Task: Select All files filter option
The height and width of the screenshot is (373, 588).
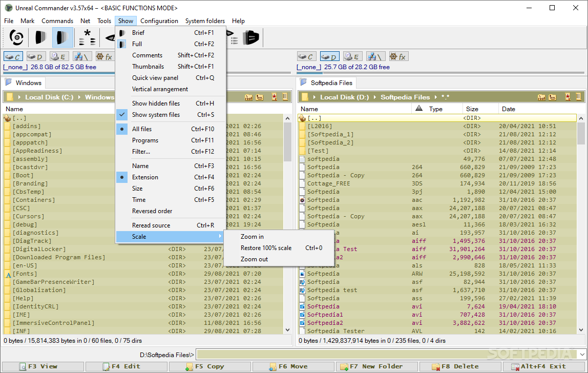Action: (x=171, y=129)
